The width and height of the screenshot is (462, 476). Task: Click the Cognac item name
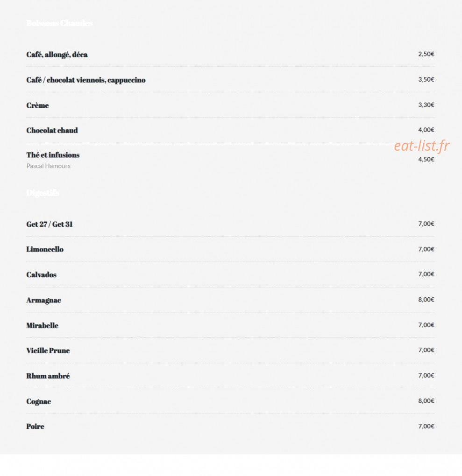(x=39, y=402)
